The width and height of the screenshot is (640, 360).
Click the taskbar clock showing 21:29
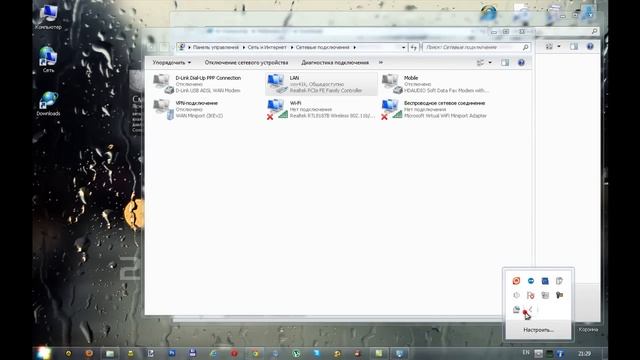pos(584,353)
